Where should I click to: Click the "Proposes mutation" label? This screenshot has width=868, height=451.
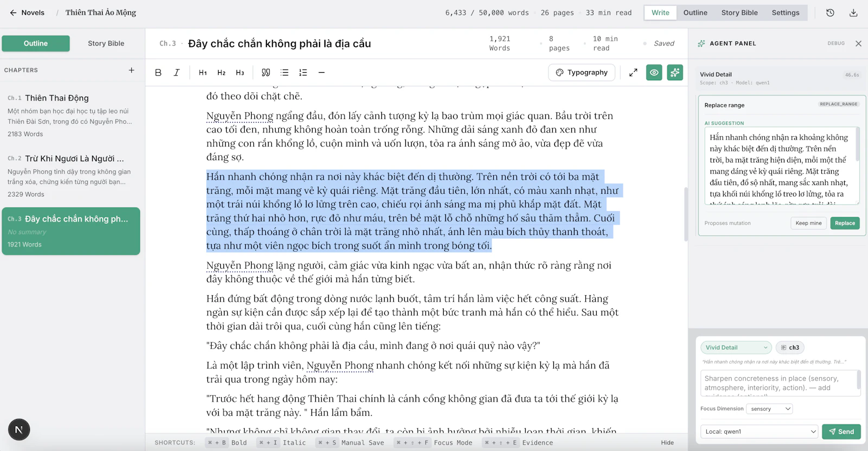pos(727,223)
